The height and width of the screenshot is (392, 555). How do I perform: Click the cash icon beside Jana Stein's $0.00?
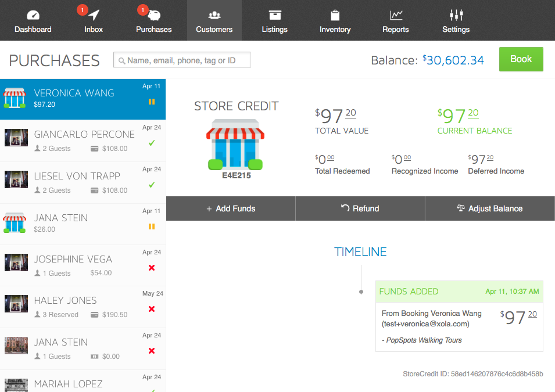[95, 357]
